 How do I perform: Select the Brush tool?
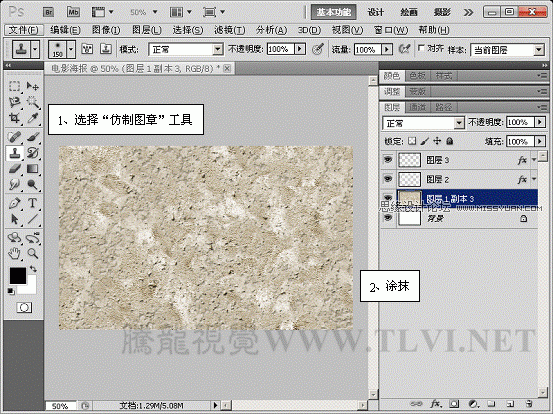pos(32,137)
